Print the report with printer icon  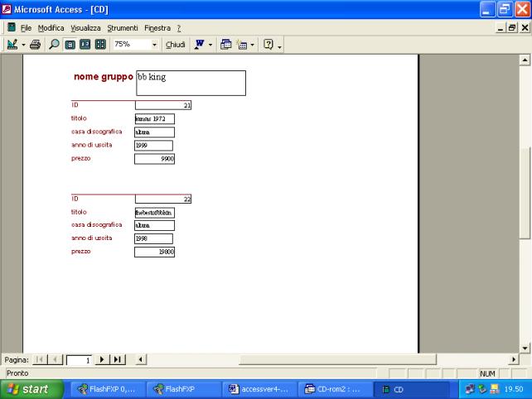tap(36, 45)
